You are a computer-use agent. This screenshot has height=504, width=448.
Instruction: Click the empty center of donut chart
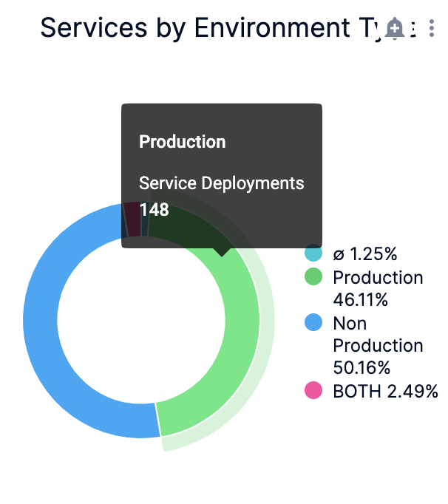pos(141,321)
